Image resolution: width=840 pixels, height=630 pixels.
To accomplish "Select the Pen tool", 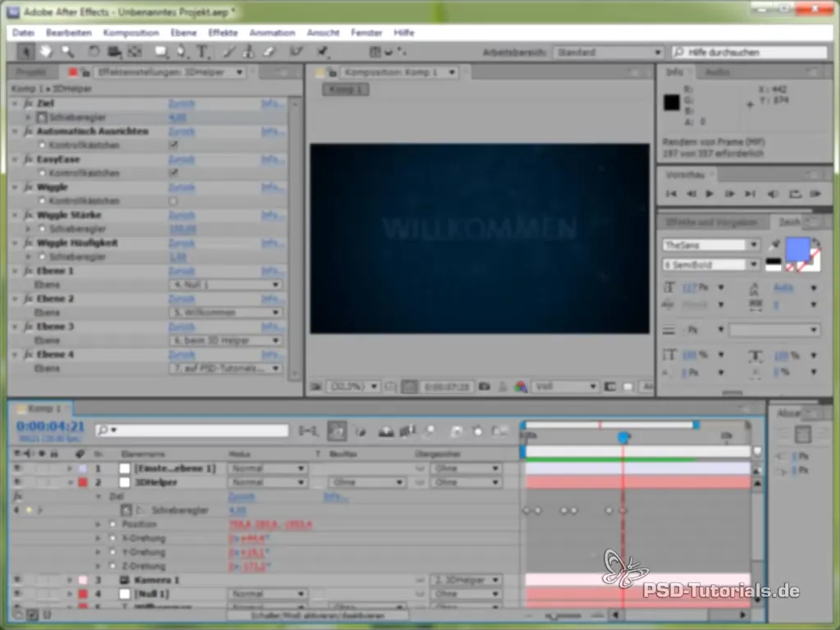I will pyautogui.click(x=181, y=52).
